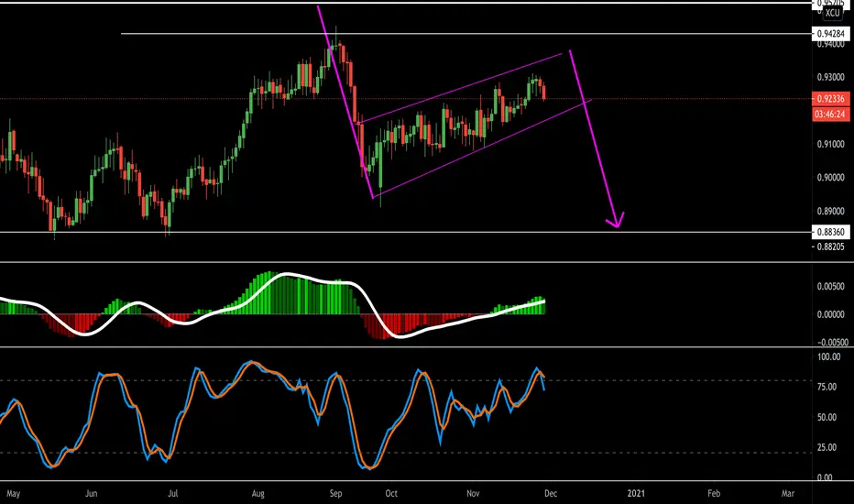The height and width of the screenshot is (504, 854).
Task: Click the Sep label on time axis
Action: coord(335,494)
